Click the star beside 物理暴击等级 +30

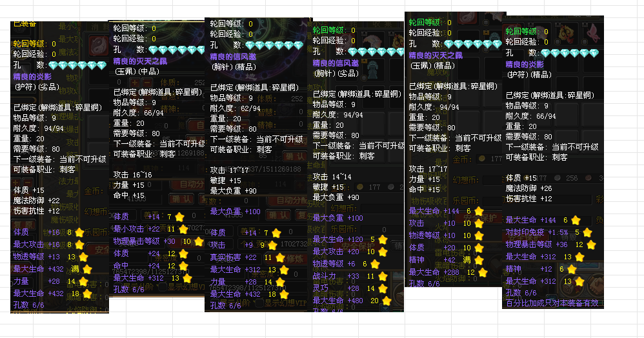click(x=188, y=241)
